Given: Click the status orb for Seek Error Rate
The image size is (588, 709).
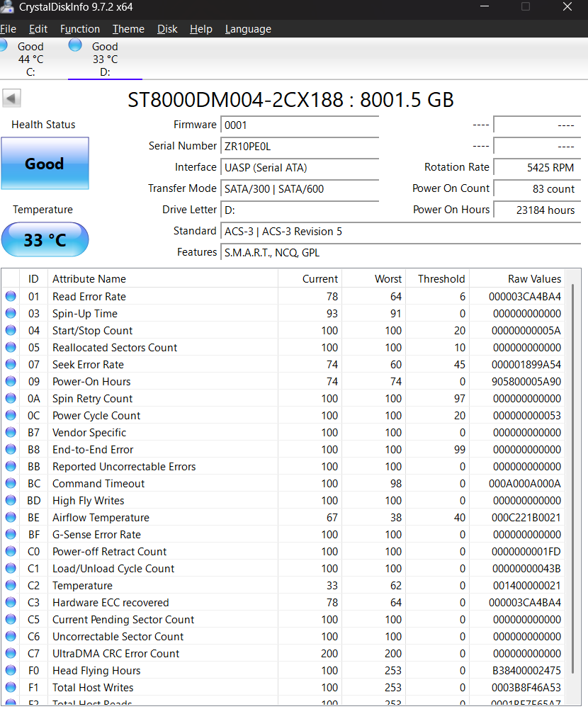Looking at the screenshot, I should pyautogui.click(x=11, y=365).
